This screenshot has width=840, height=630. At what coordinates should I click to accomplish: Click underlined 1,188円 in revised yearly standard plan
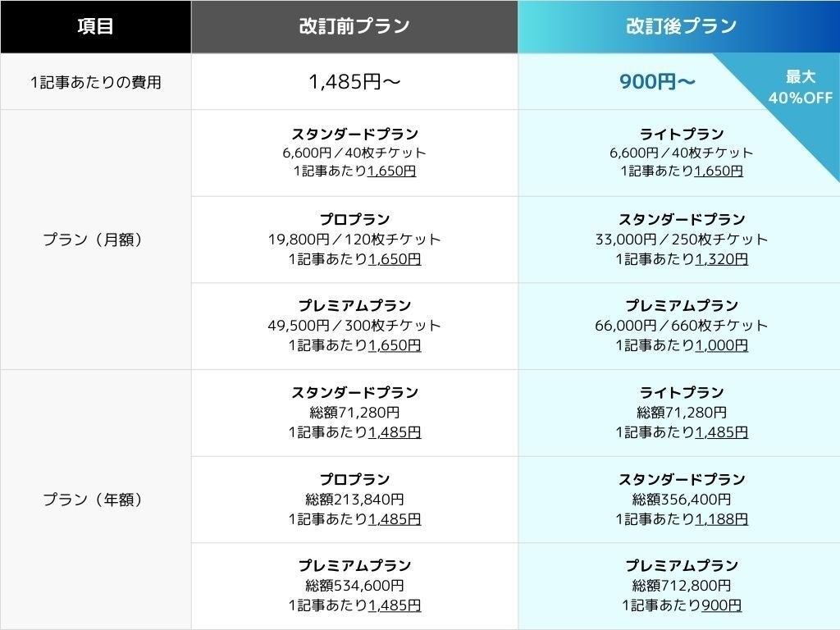721,519
